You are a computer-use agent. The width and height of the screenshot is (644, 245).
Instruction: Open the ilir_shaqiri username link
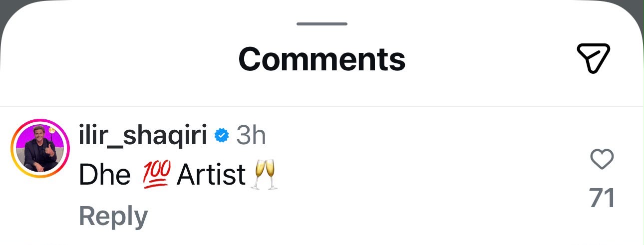[143, 136]
